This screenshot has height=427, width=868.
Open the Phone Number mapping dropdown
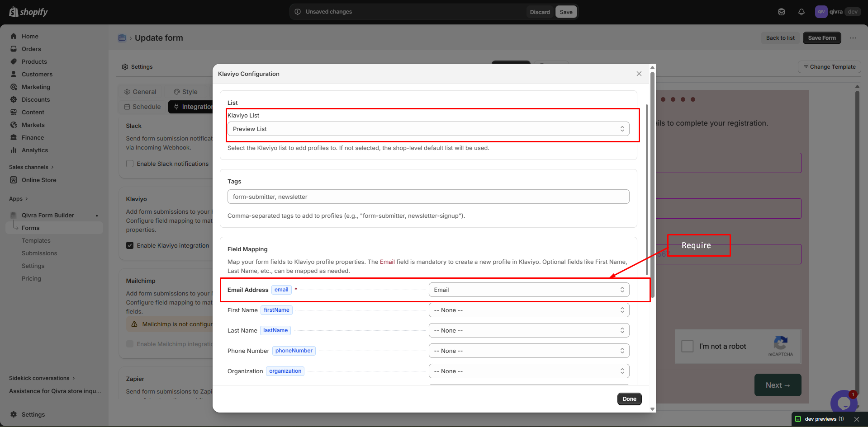(x=529, y=351)
